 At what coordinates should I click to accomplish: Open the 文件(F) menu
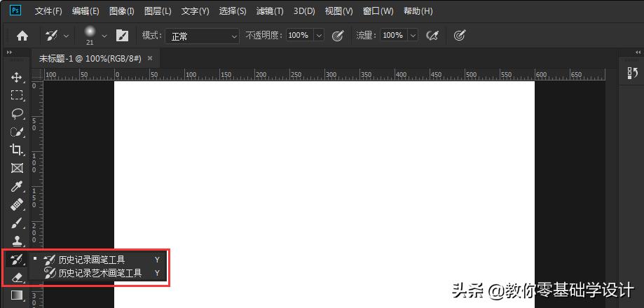click(x=48, y=11)
